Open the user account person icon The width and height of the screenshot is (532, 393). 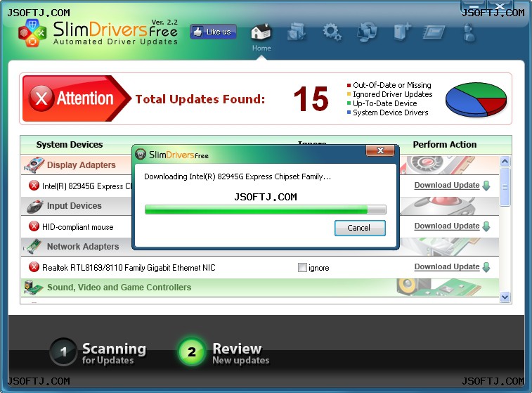[469, 32]
